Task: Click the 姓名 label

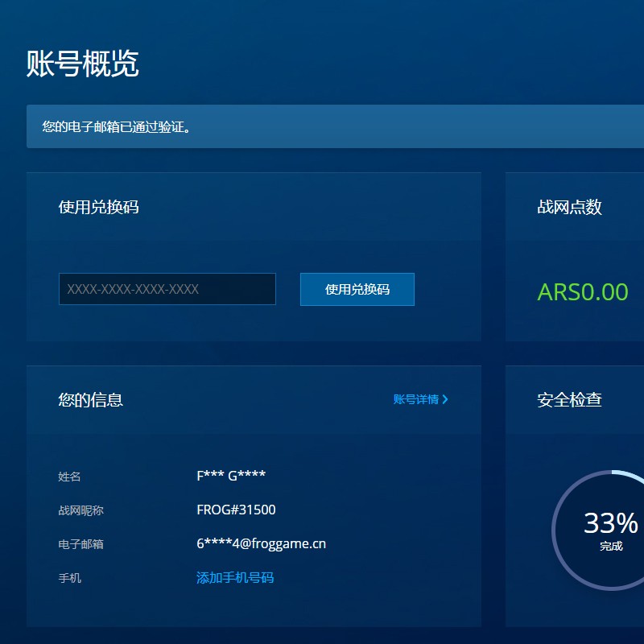Action: click(69, 477)
